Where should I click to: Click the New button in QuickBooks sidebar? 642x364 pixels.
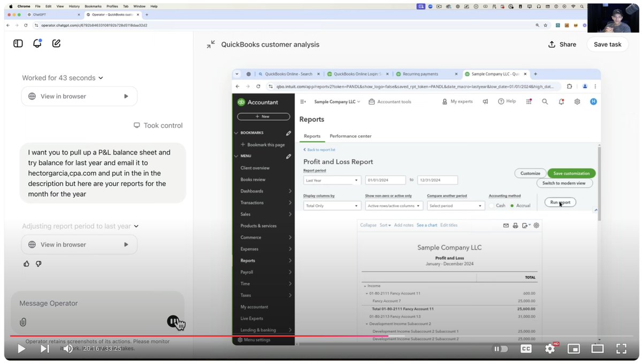[x=263, y=116]
